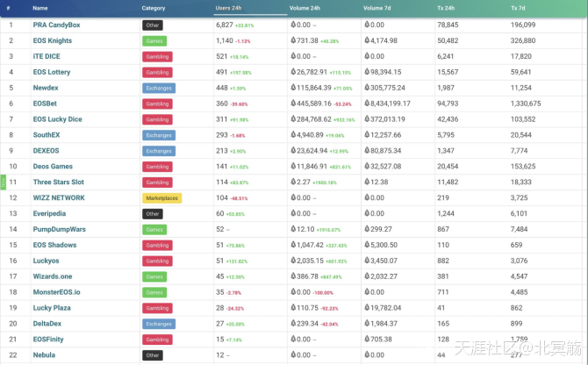
Task: Select the 284,768.62 volume for EOS Lucky Dice
Action: (314, 119)
